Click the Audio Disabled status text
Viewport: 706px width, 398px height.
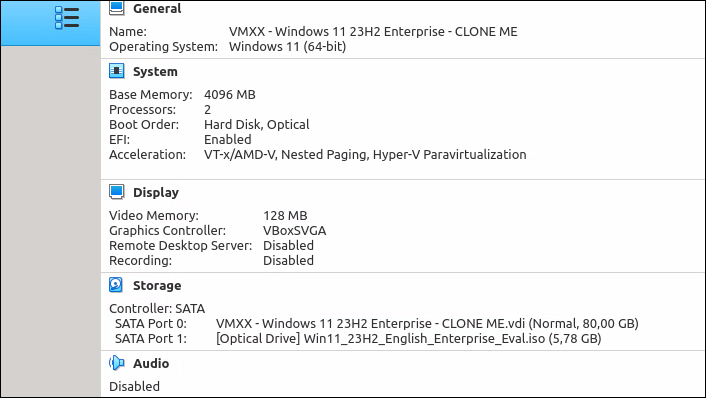point(134,386)
